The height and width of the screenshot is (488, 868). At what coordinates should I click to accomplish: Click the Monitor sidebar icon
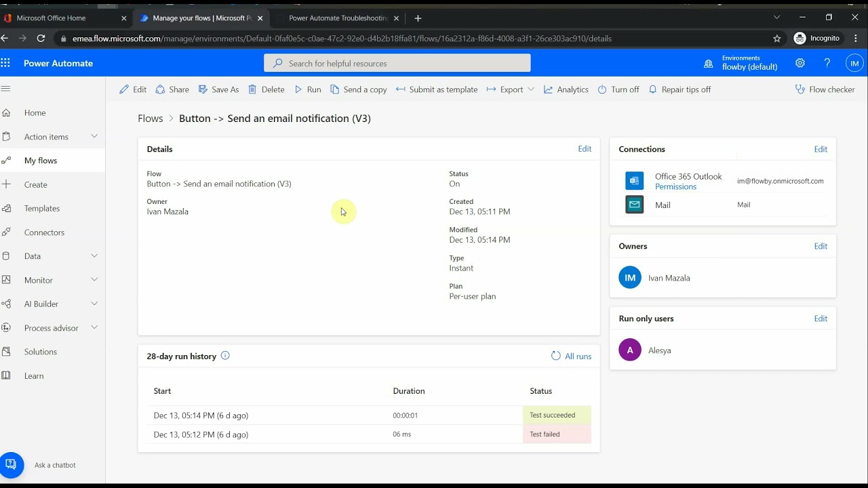6,280
